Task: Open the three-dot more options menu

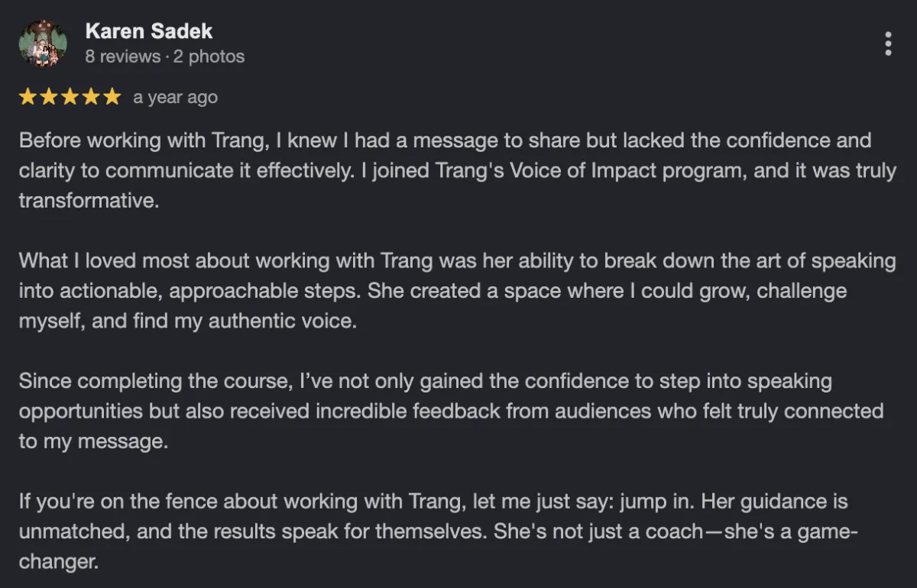Action: point(888,44)
